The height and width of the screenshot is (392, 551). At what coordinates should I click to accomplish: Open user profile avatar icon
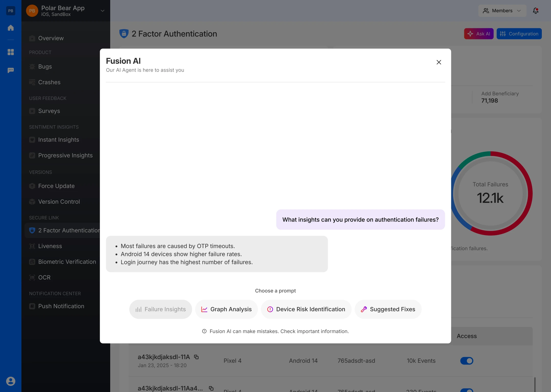[11, 381]
